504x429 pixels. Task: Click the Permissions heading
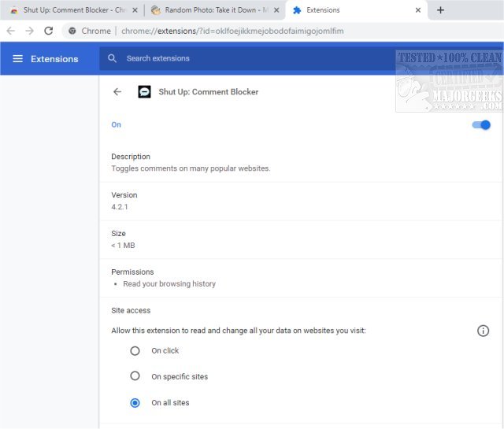click(132, 272)
